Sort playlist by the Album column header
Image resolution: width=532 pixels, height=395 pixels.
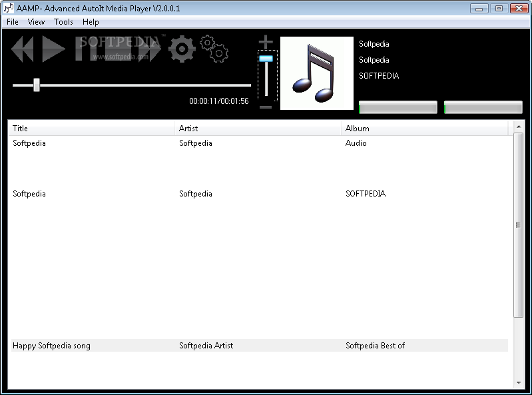coord(424,129)
